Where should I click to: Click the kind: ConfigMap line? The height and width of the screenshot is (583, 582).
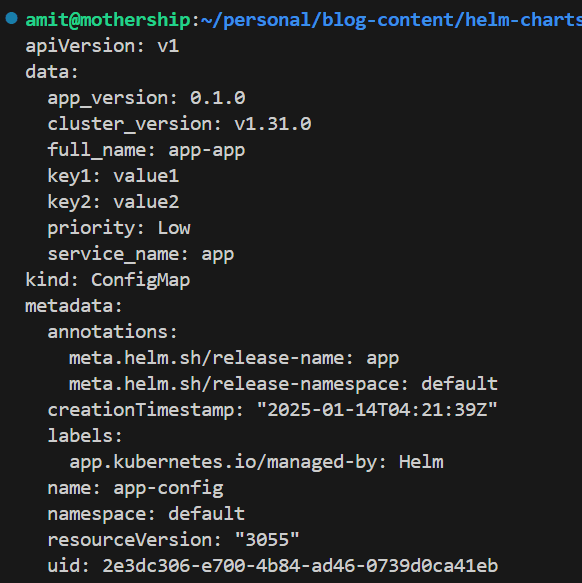tap(108, 280)
